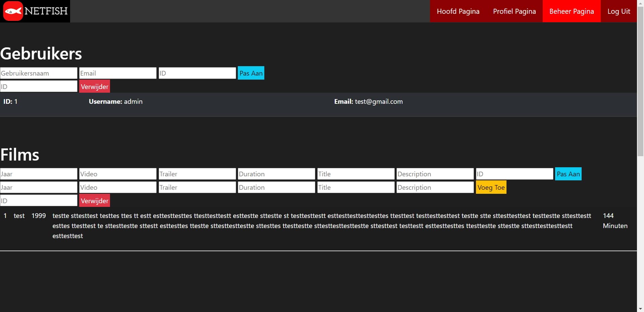The width and height of the screenshot is (644, 312).
Task: Click the page's vertical scrollbar thumb
Action: tap(640, 81)
